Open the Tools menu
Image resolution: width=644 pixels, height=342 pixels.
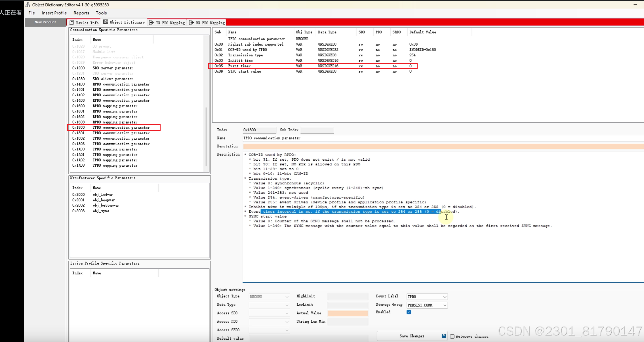pos(101,13)
